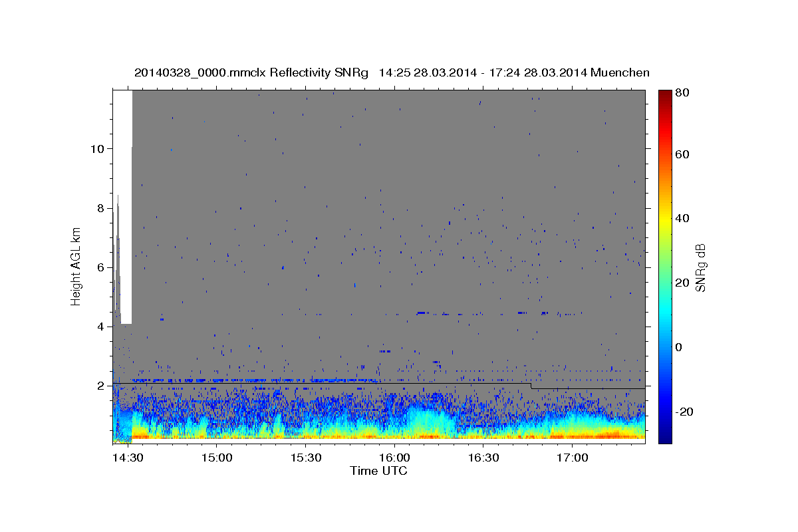
Task: Click the white missing-data block at plot start
Action: (126, 206)
